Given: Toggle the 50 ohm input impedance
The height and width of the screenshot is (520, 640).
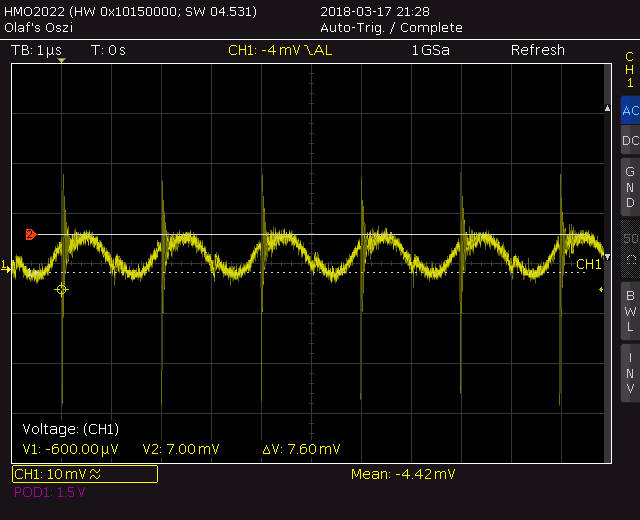Looking at the screenshot, I should (630, 248).
